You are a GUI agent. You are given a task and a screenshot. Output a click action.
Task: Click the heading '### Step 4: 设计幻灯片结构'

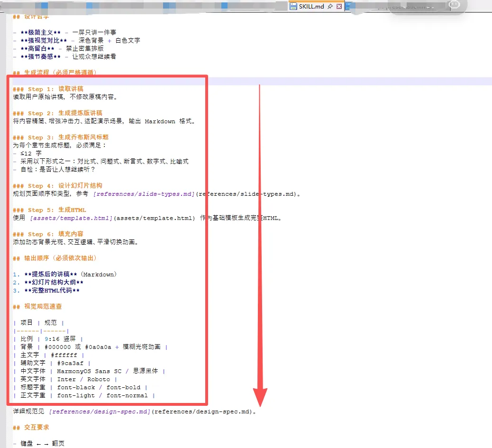click(x=57, y=185)
